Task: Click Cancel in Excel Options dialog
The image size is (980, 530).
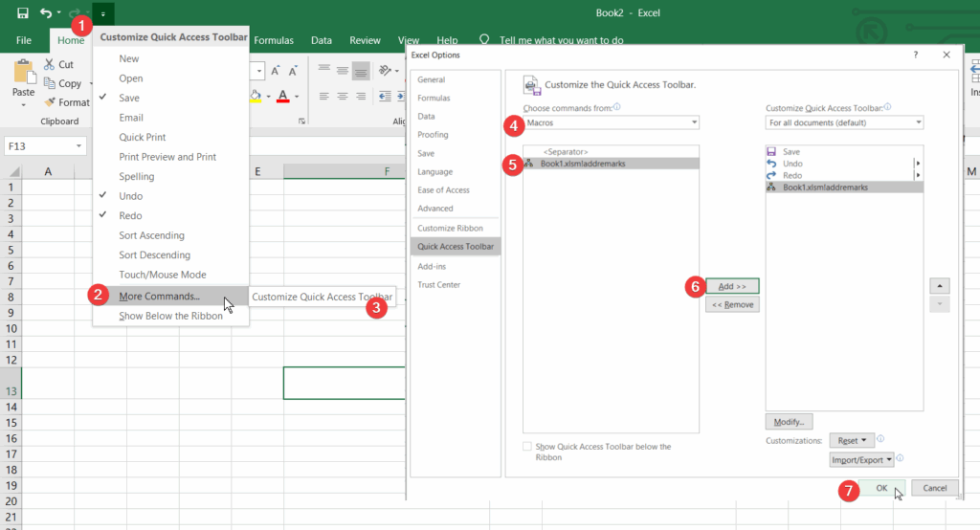Action: pyautogui.click(x=935, y=488)
